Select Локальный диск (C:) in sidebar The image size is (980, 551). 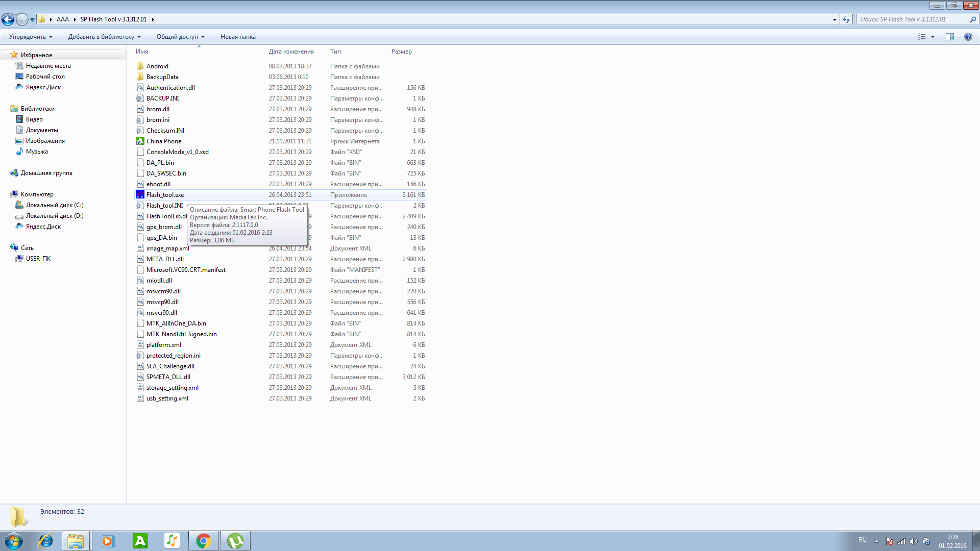(x=54, y=205)
